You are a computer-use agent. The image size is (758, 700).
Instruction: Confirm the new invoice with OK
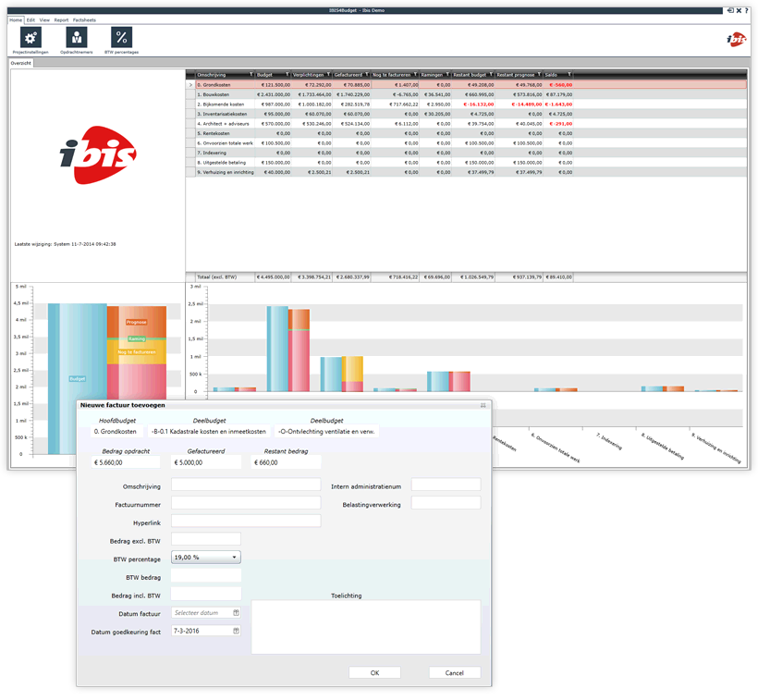pyautogui.click(x=373, y=672)
